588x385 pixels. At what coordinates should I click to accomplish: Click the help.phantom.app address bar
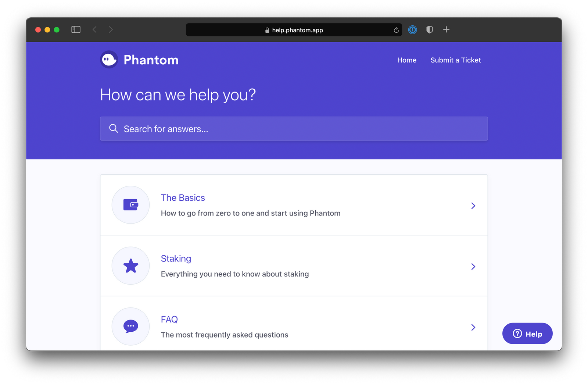point(293,30)
